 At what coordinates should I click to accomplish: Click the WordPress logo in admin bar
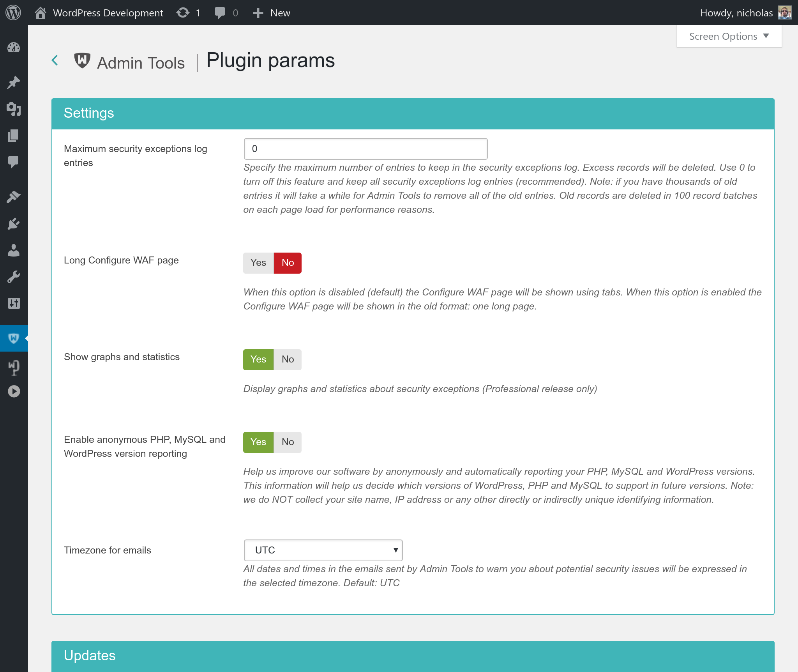click(13, 12)
